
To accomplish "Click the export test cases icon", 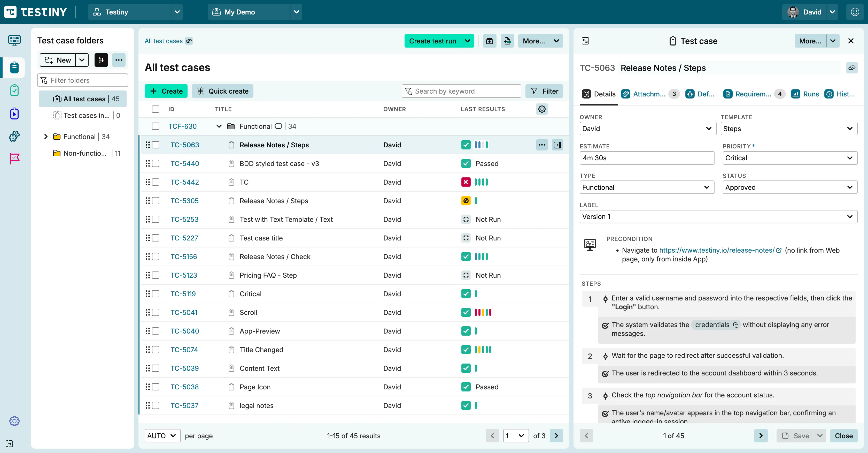I will (507, 41).
